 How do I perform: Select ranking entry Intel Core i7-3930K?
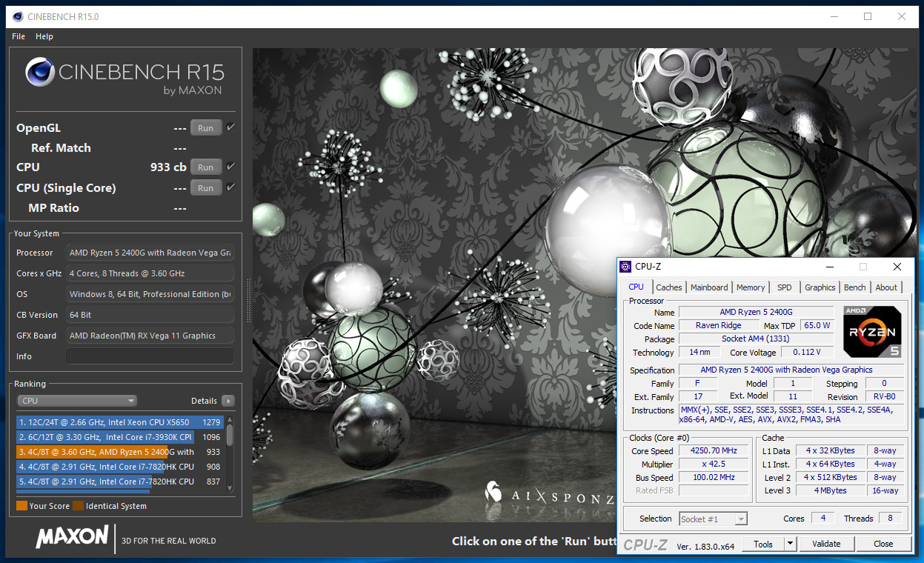120,437
